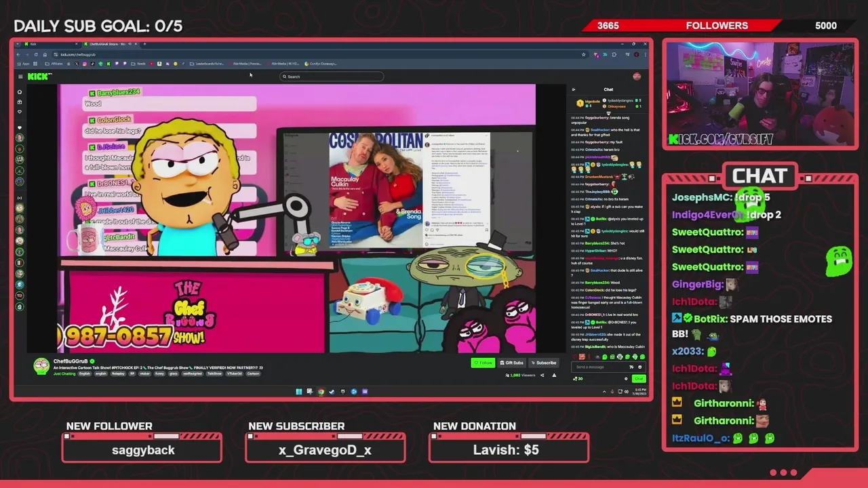
Task: Click the vtuber tag chip
Action: [x=145, y=373]
